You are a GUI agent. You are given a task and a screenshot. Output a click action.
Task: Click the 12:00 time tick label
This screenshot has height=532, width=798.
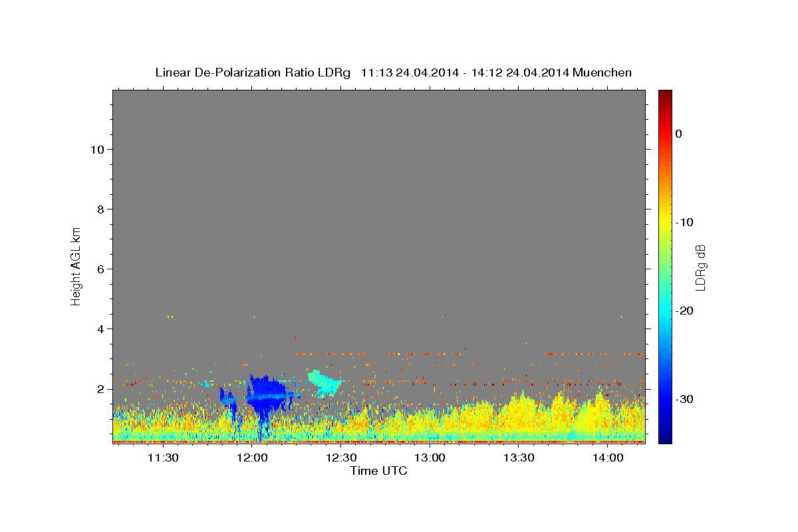[x=252, y=458]
